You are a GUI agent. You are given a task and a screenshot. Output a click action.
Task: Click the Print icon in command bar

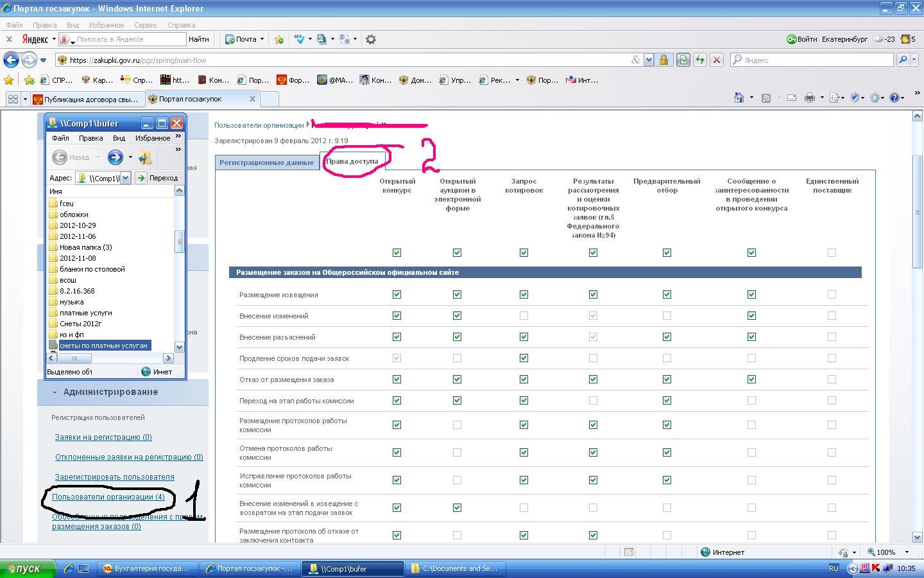coord(810,98)
